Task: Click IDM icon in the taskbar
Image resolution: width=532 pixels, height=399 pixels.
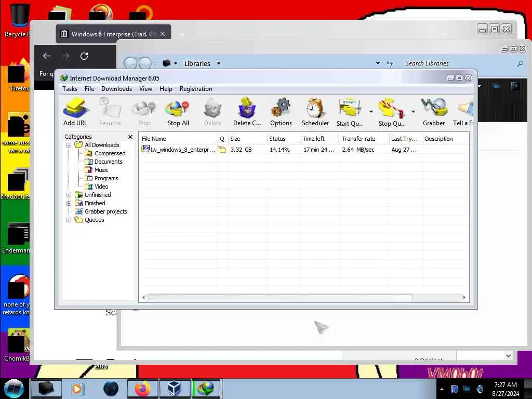Action: tap(206, 389)
